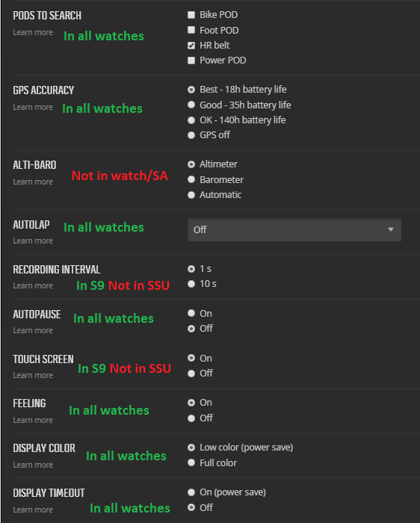Choose OK - 140h battery life option
420x523 pixels.
click(191, 120)
